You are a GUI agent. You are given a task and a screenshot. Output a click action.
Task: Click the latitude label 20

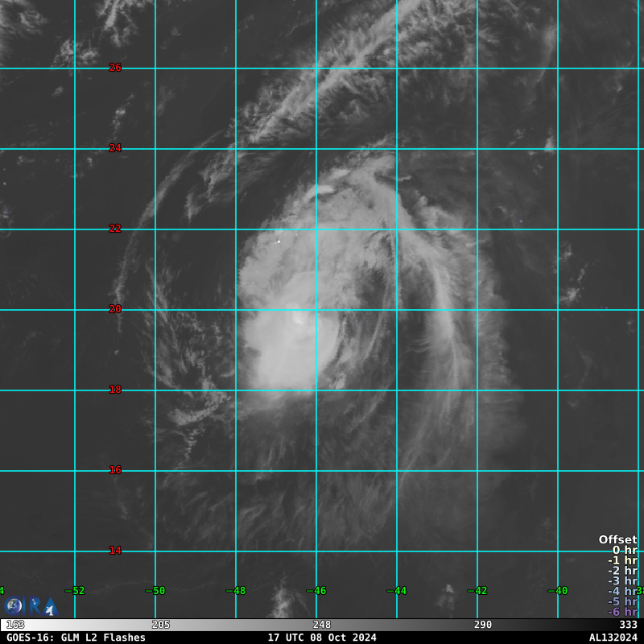[x=115, y=309]
